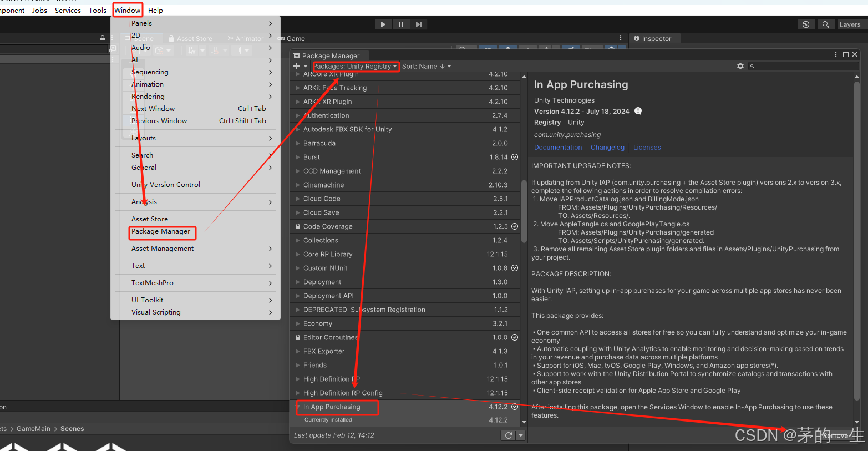Click the version info icon beside the date
Viewport: 868px width, 451px height.
point(638,111)
